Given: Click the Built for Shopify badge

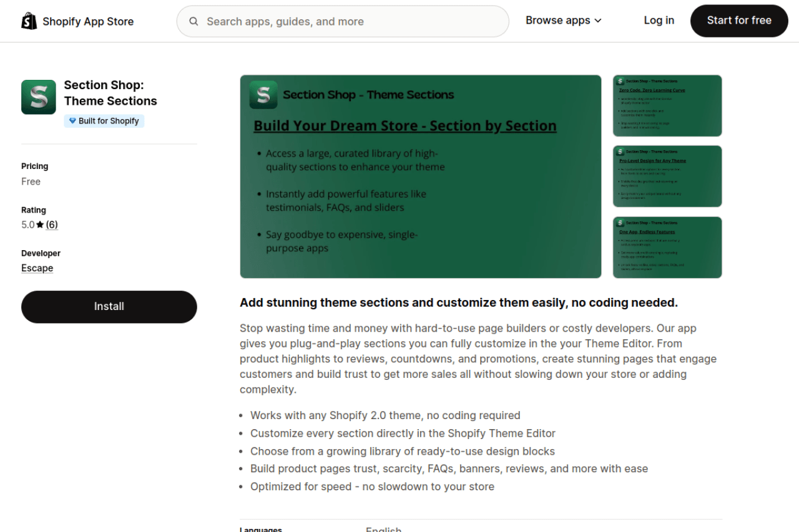Looking at the screenshot, I should pos(104,121).
